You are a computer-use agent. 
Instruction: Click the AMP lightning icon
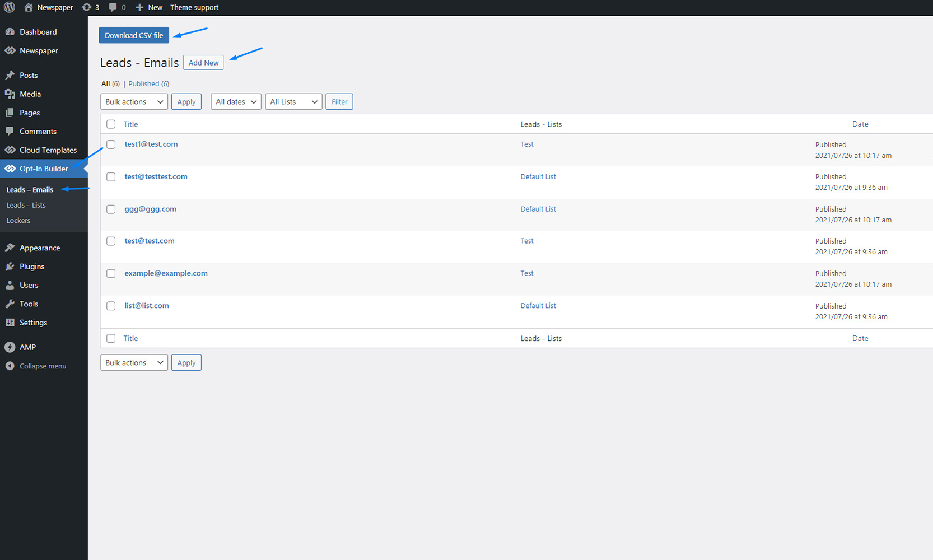10,347
